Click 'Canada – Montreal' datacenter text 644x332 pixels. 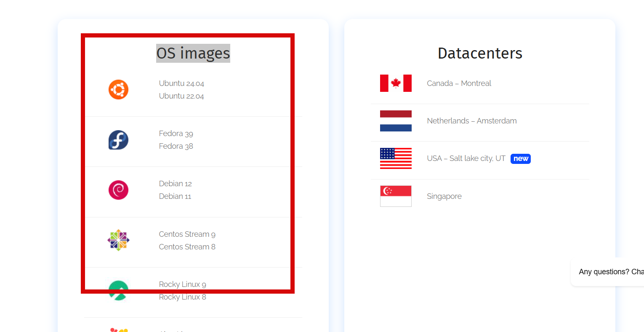[x=459, y=83]
